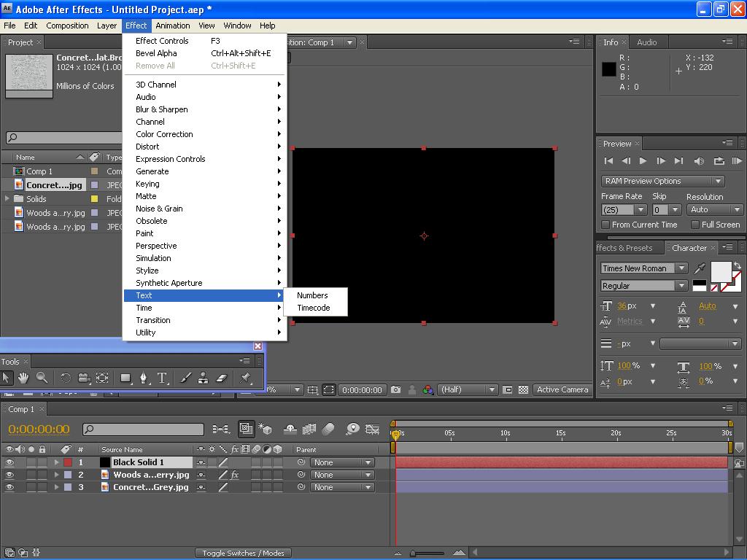Open the font style Regular dropdown
Screen dimensions: 747x560
644,286
